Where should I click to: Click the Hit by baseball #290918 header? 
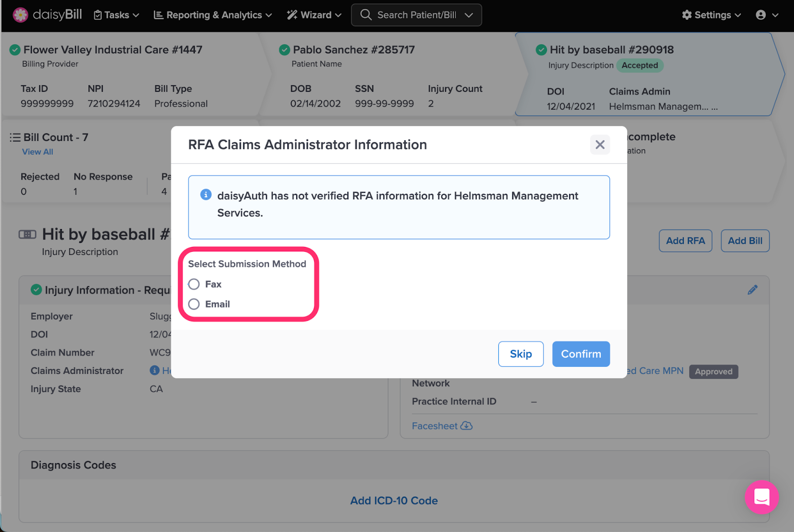coord(612,50)
